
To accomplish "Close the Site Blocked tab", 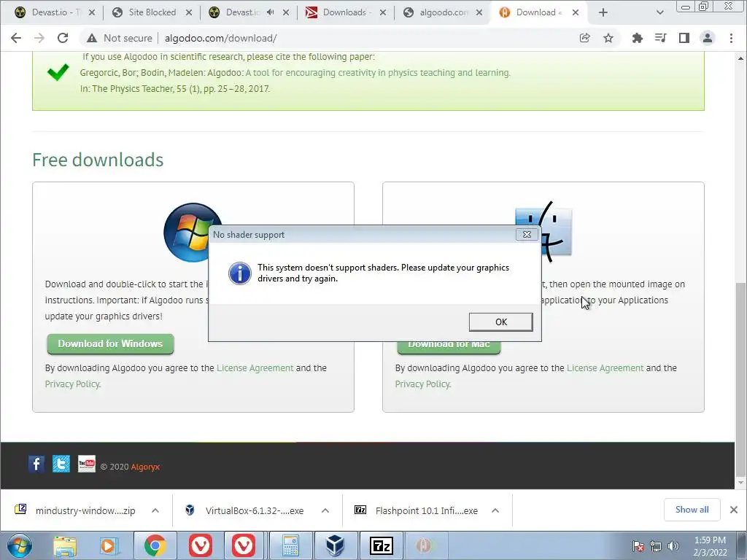I will (x=189, y=12).
